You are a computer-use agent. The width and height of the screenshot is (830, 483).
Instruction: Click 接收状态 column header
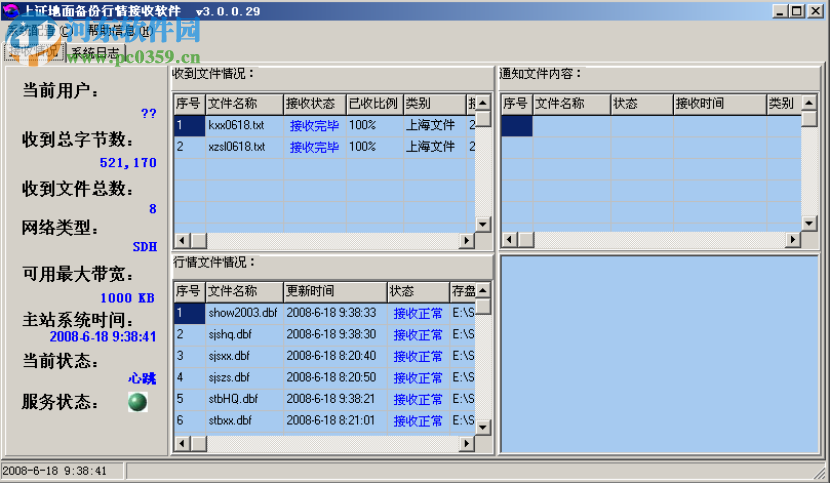tap(314, 103)
